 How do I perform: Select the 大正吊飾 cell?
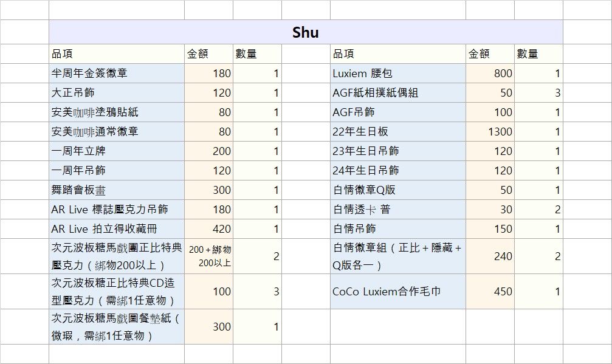pos(117,93)
